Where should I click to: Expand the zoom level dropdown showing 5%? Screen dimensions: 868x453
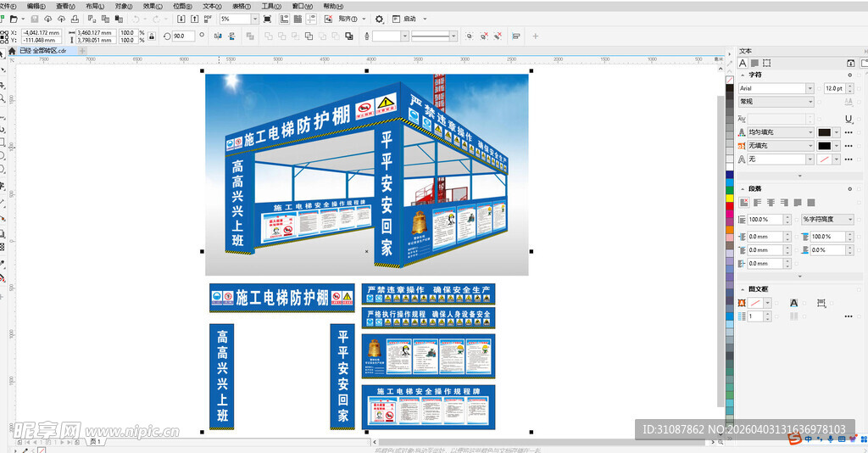(x=254, y=19)
